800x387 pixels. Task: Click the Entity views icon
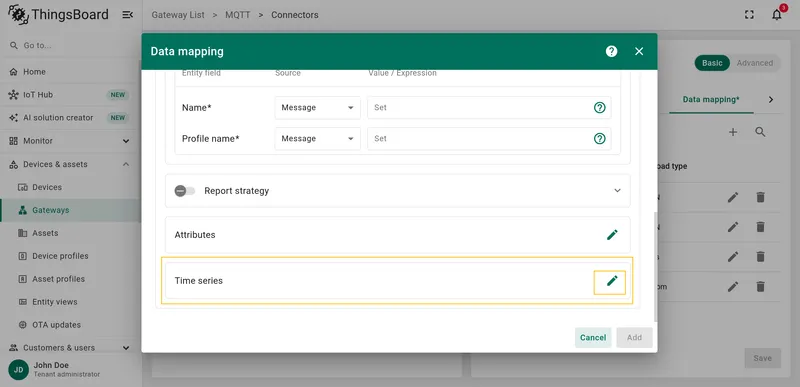click(x=22, y=302)
